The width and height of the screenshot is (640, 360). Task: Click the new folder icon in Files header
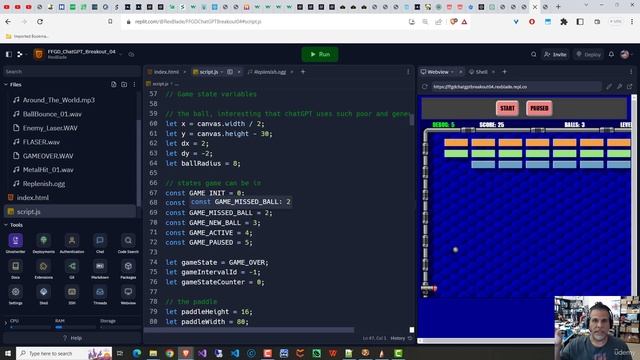tap(124, 84)
